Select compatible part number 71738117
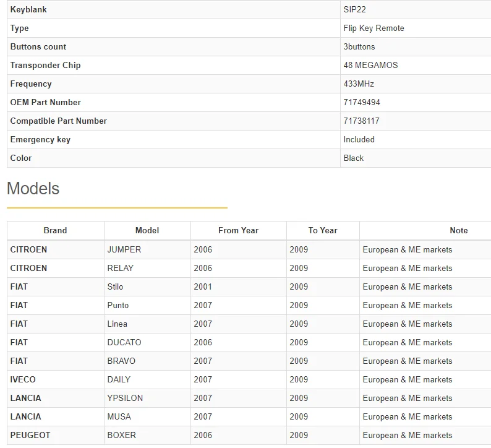 [x=361, y=121]
